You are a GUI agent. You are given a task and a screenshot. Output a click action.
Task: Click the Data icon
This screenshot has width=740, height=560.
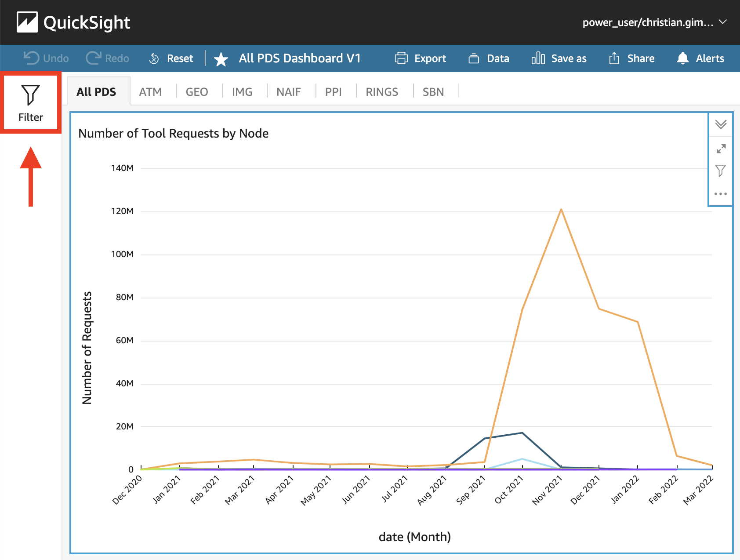pyautogui.click(x=474, y=58)
